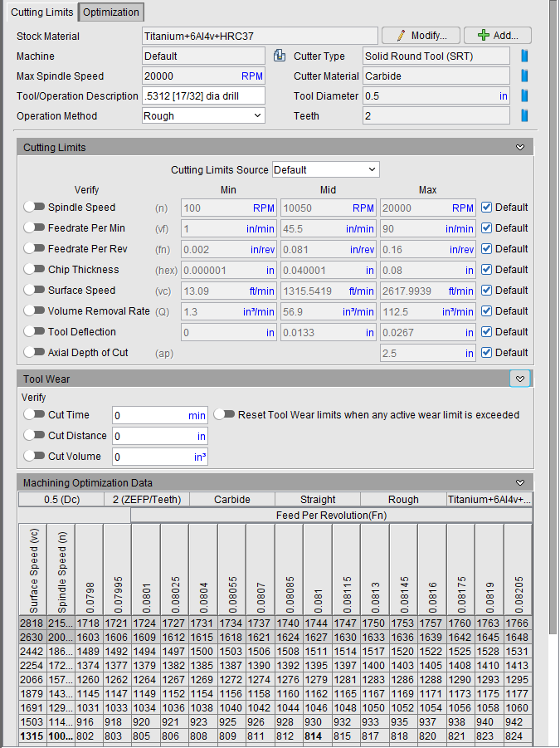Image resolution: width=560 pixels, height=748 pixels.
Task: Click the Surface Speed (vc) column header
Action: coord(33,570)
